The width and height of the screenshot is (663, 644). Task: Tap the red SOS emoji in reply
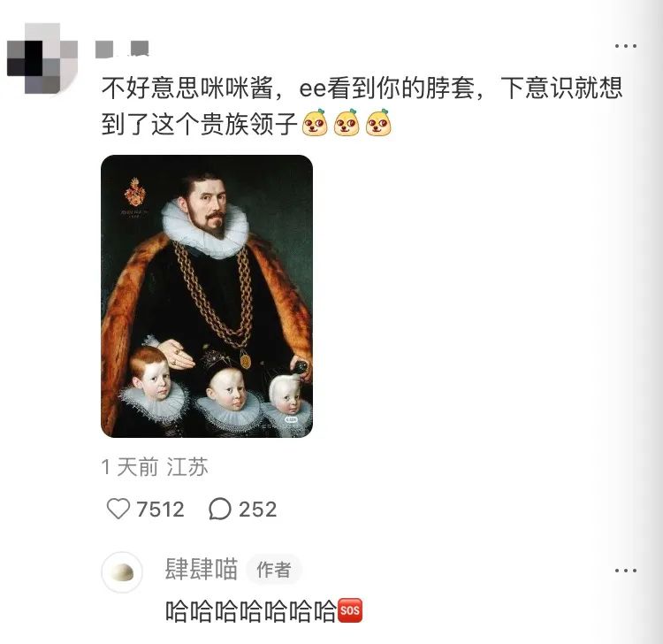[x=349, y=610]
